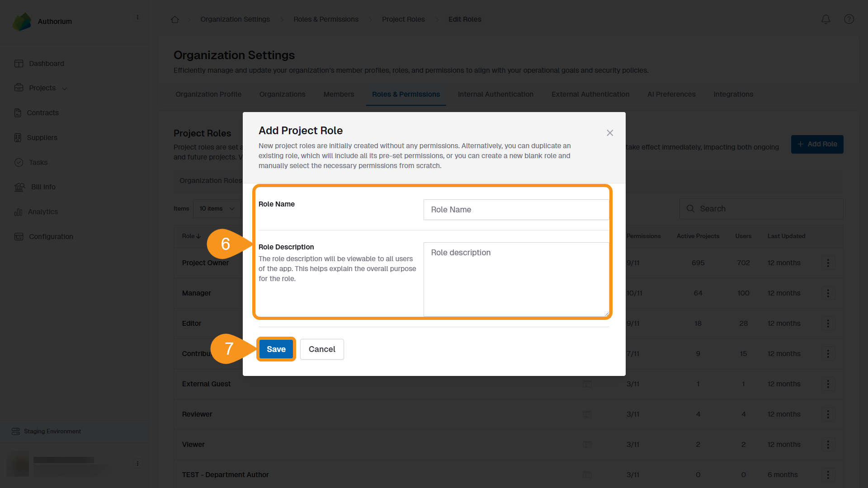Open Bill Info from the sidebar
This screenshot has height=488, width=868.
43,187
